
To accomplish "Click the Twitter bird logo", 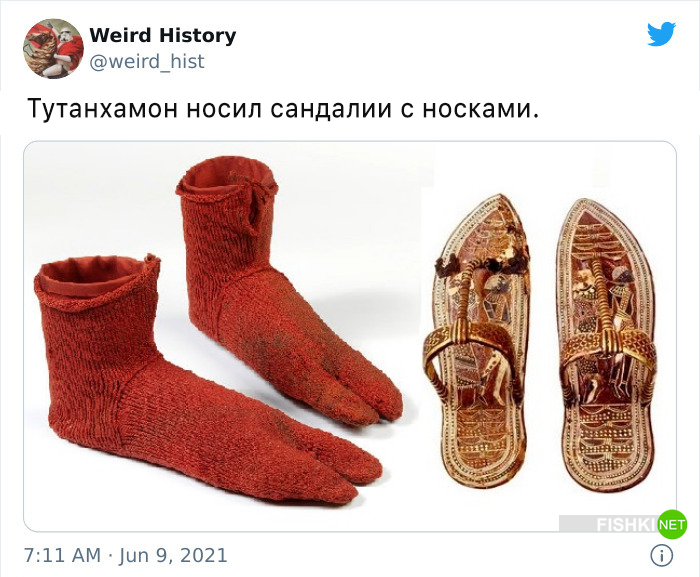I will click(661, 33).
